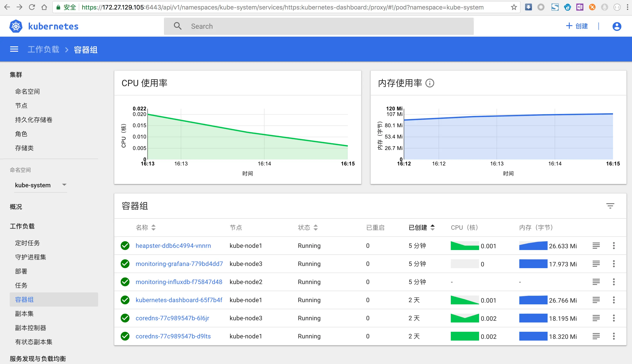Open the coredns-77c989547b-6l6jr pod link

(172, 318)
